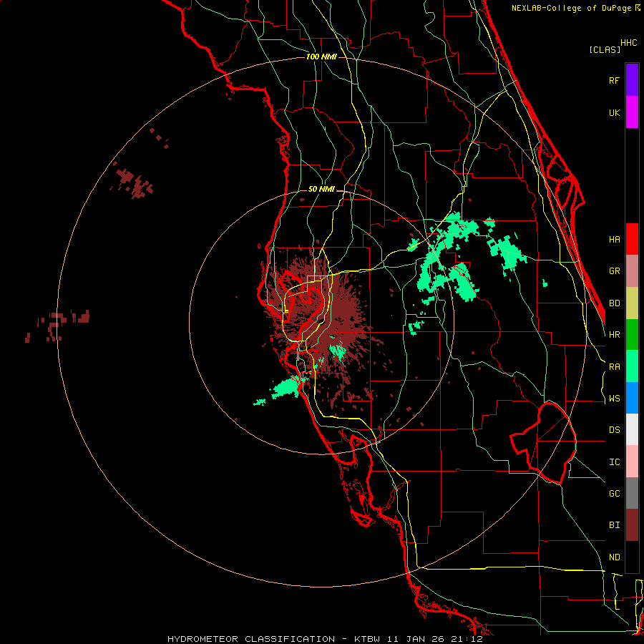Click the "RA" legend label text
This screenshot has width=644, height=644.
click(x=614, y=367)
